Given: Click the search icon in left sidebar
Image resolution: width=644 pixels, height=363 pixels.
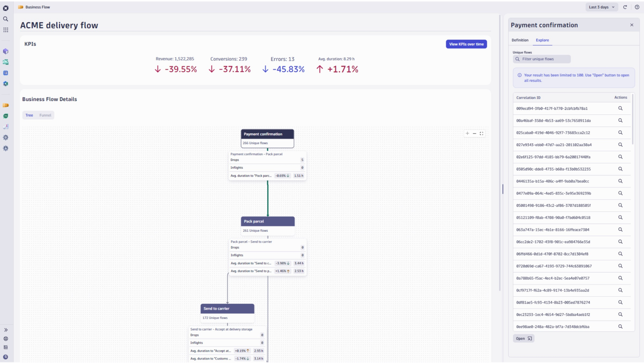Looking at the screenshot, I should point(6,19).
